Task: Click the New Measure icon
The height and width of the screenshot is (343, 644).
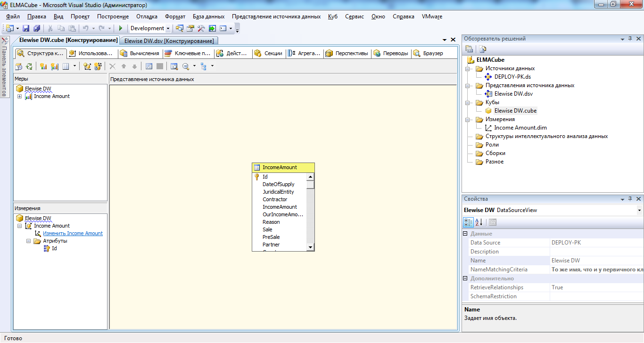Action: [x=43, y=66]
